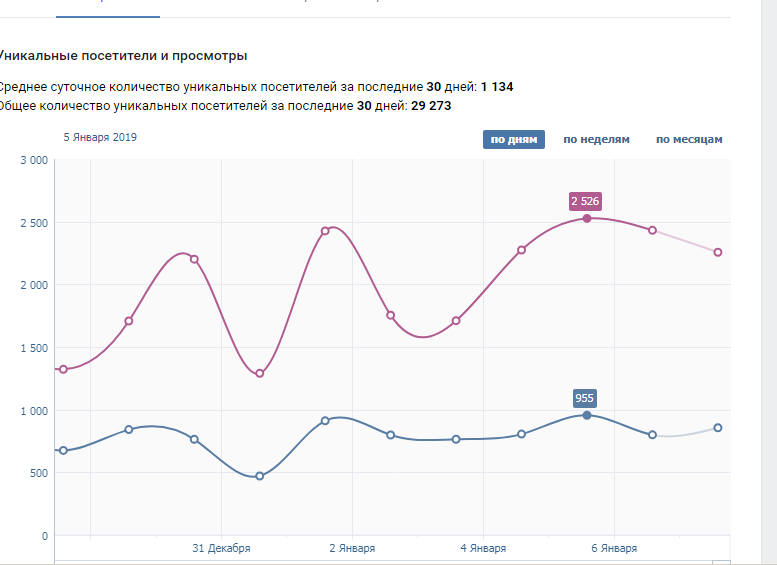Select the "по месяцам" grouping option
This screenshot has width=777, height=565.
coord(689,139)
